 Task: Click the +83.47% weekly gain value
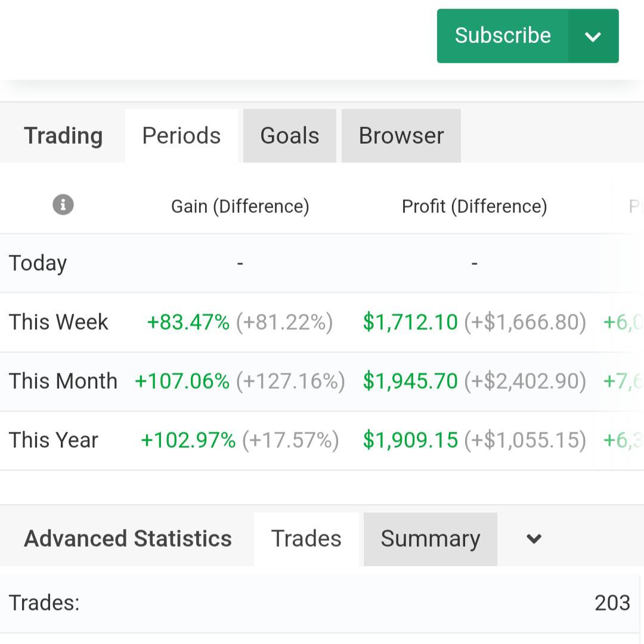tap(188, 323)
